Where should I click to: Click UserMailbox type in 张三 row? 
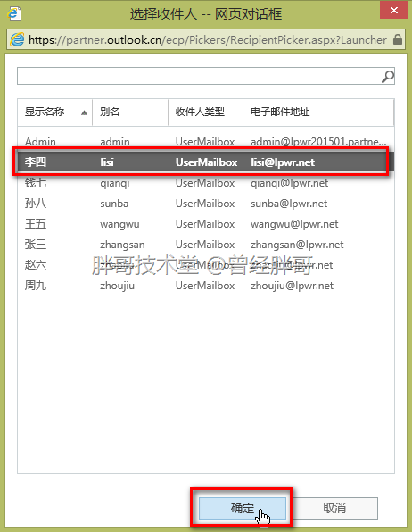[x=205, y=245]
